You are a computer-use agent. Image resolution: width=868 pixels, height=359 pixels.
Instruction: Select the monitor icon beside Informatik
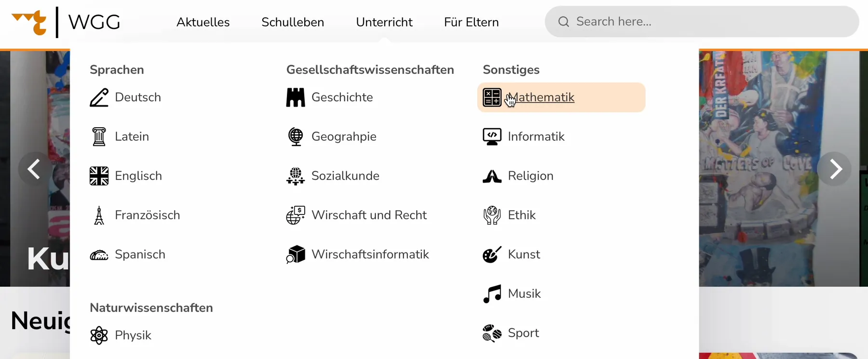click(x=491, y=136)
